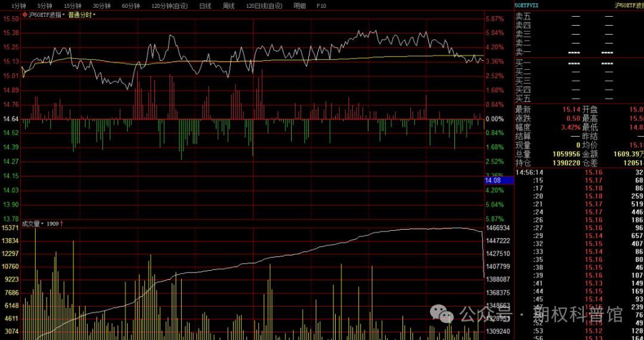The width and height of the screenshot is (644, 340).
Task: Open the 60分钟 chart tab
Action: coord(131,5)
